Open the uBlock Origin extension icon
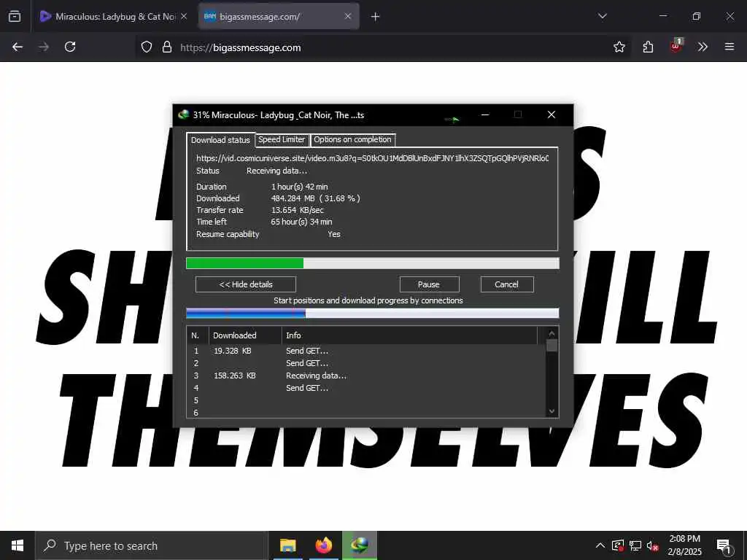 pos(676,46)
